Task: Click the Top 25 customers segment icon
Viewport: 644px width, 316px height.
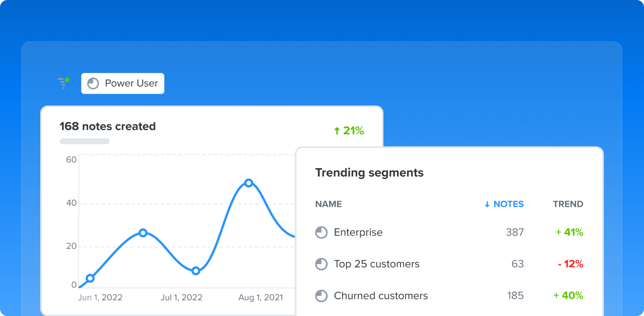Action: [x=321, y=264]
